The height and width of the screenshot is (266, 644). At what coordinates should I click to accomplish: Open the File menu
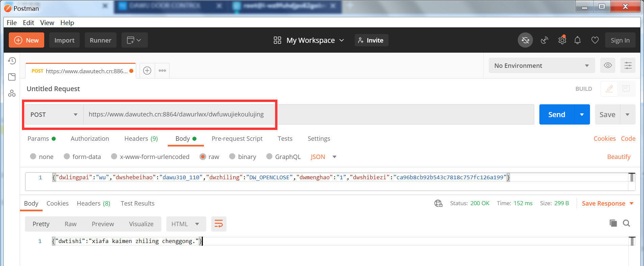click(x=12, y=23)
